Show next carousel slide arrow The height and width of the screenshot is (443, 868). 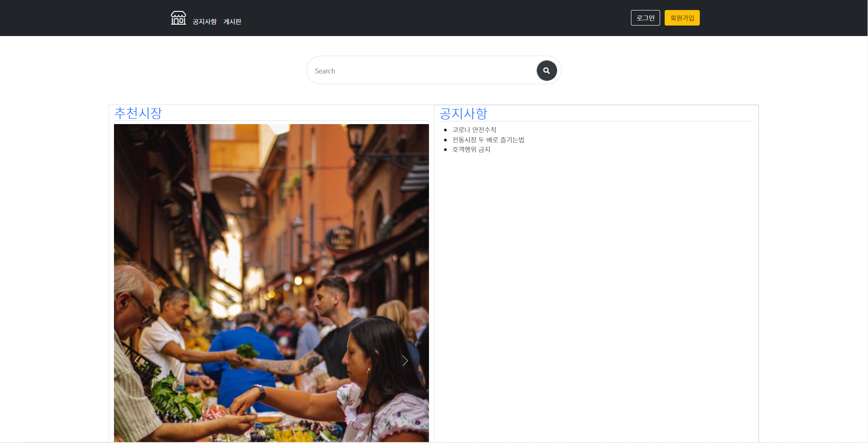405,361
